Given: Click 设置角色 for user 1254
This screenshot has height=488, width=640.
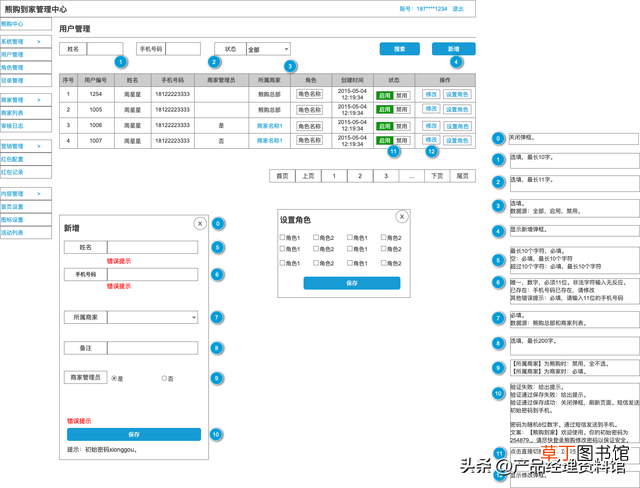Looking at the screenshot, I should (457, 94).
